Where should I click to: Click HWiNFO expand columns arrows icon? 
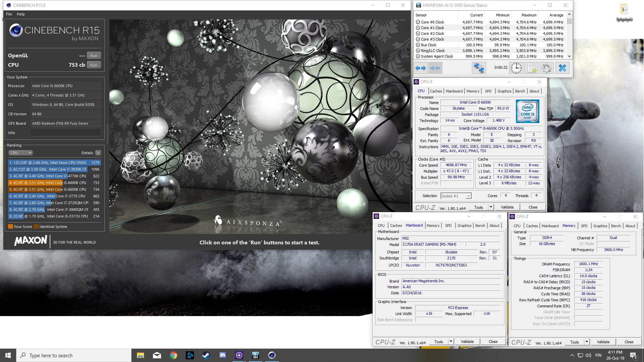click(421, 68)
